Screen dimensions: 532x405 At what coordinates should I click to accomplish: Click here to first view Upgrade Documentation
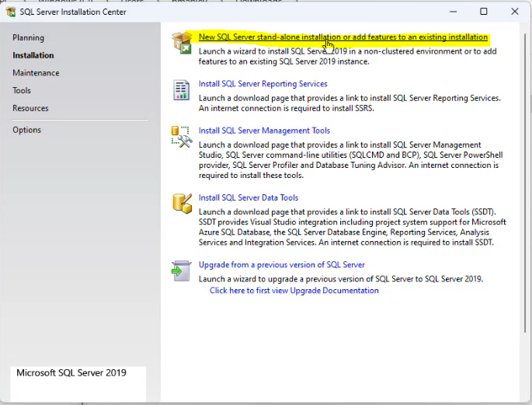(x=294, y=291)
